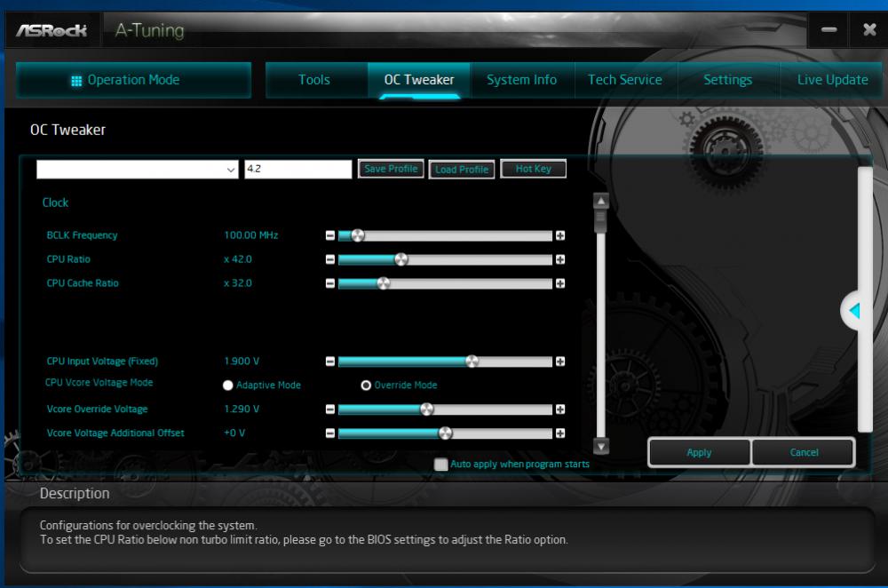
Task: Select Adaptive Mode for CPU Vcore voltage
Action: (229, 385)
